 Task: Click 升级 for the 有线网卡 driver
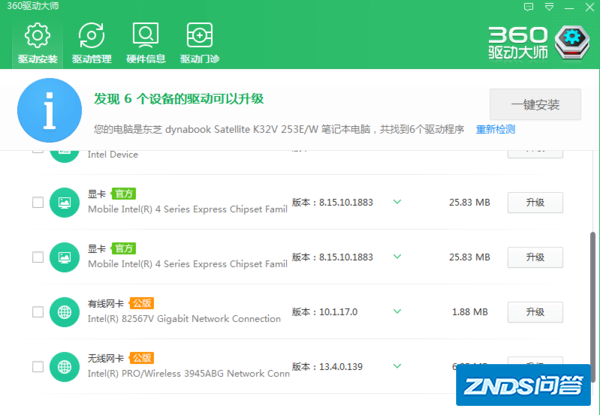535,312
